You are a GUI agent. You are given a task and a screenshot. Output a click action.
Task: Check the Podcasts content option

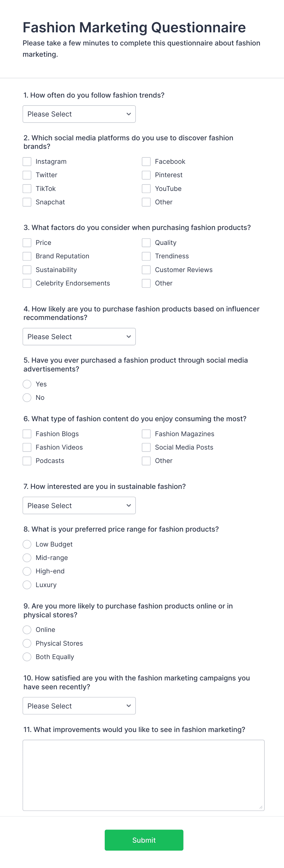click(27, 461)
